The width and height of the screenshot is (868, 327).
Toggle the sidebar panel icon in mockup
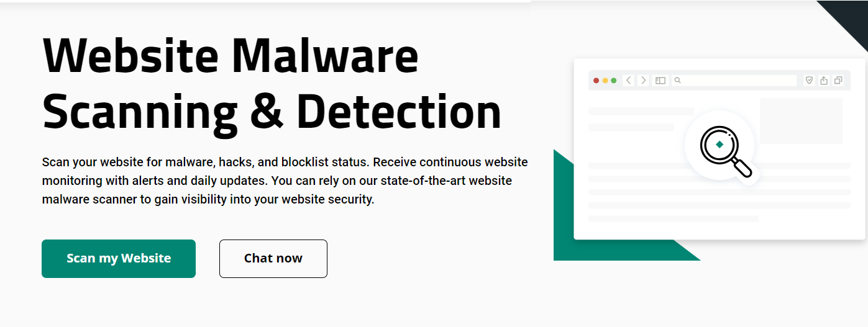point(660,81)
